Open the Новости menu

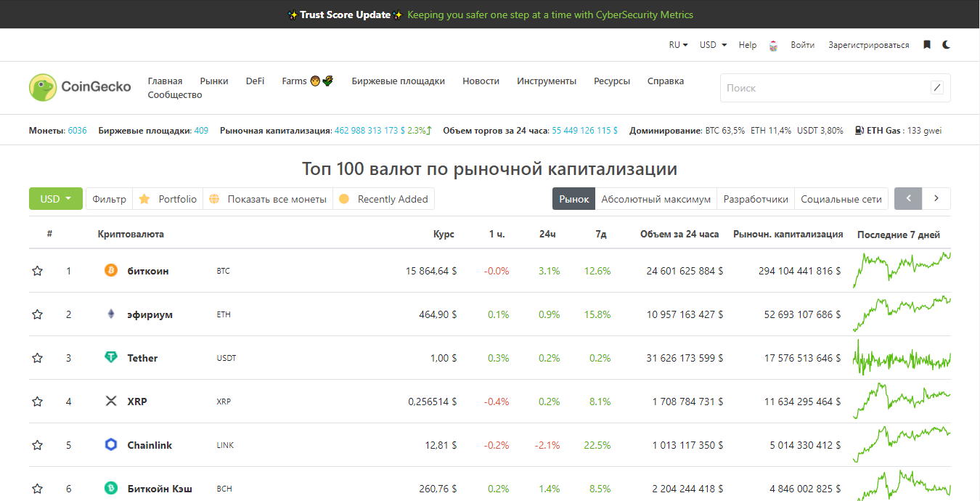pos(481,81)
